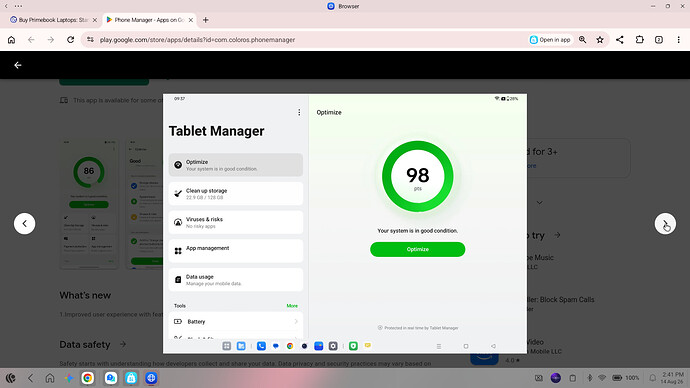Image resolution: width=690 pixels, height=388 pixels.
Task: Reload the Play Store page
Action: pyautogui.click(x=70, y=40)
